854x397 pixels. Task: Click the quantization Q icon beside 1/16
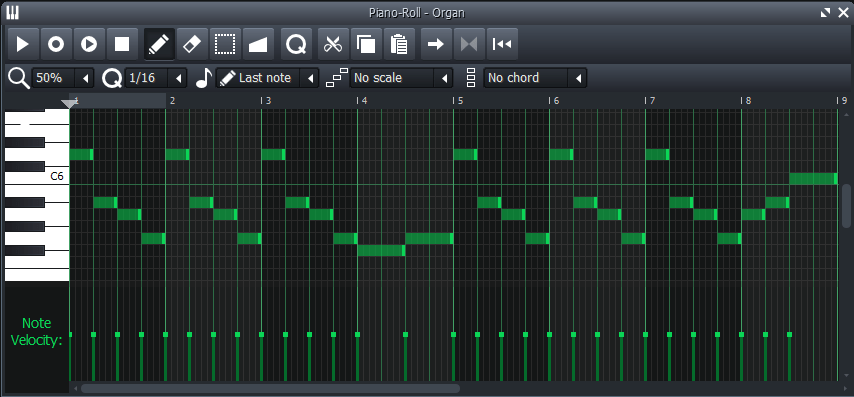tap(112, 78)
